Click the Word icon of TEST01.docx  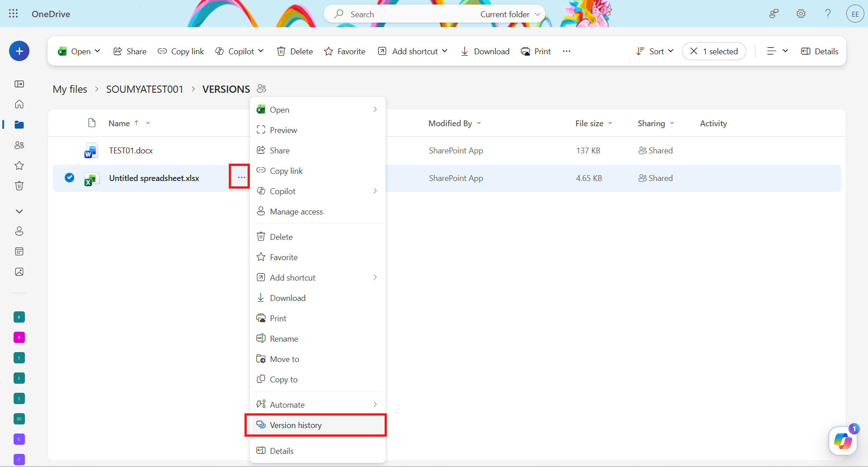click(x=91, y=151)
